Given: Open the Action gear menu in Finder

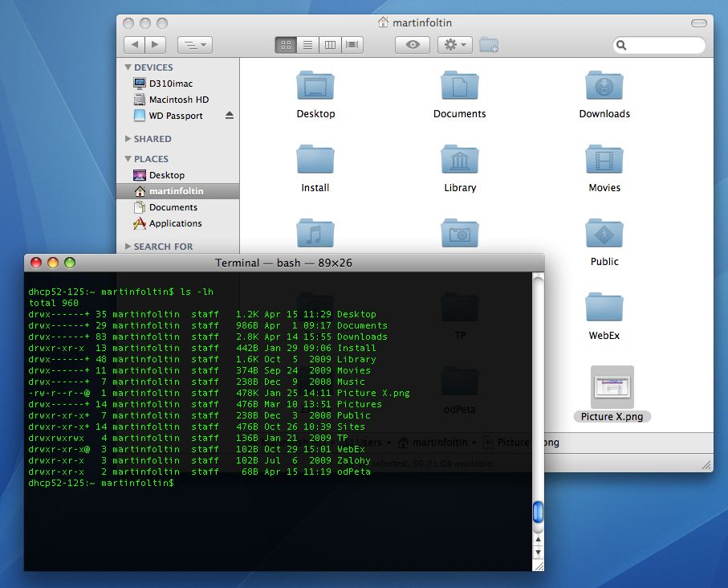Looking at the screenshot, I should coord(455,45).
